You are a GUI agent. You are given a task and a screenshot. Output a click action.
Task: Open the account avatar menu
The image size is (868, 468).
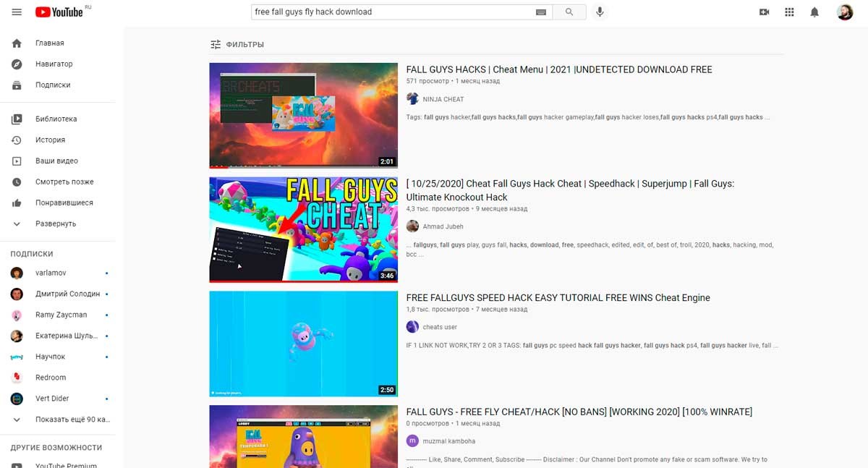pyautogui.click(x=845, y=12)
